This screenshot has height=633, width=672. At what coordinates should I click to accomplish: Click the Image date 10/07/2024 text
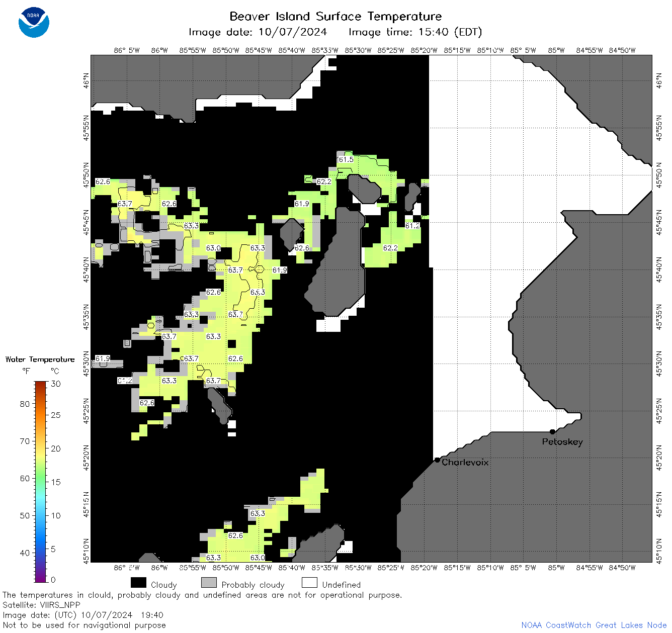pos(258,32)
